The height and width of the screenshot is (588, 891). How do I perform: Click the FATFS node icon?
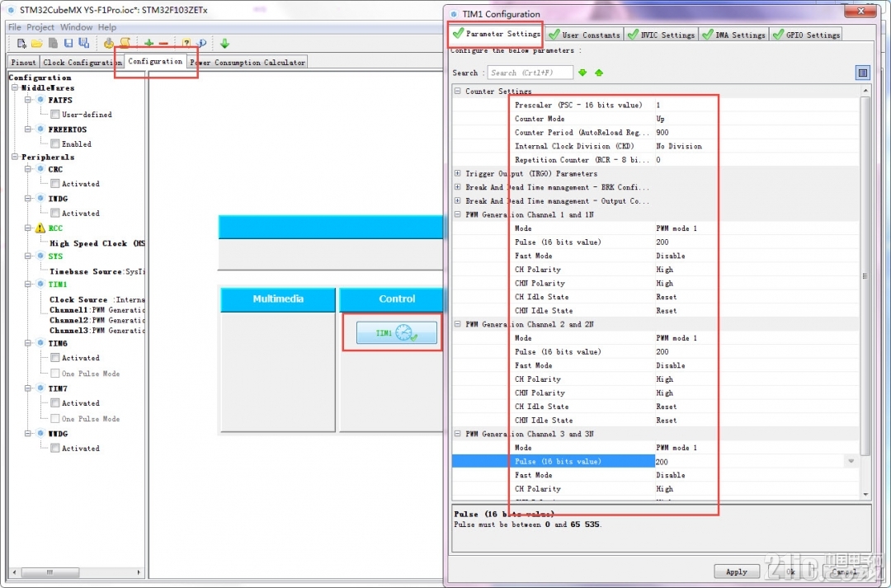pyautogui.click(x=40, y=100)
